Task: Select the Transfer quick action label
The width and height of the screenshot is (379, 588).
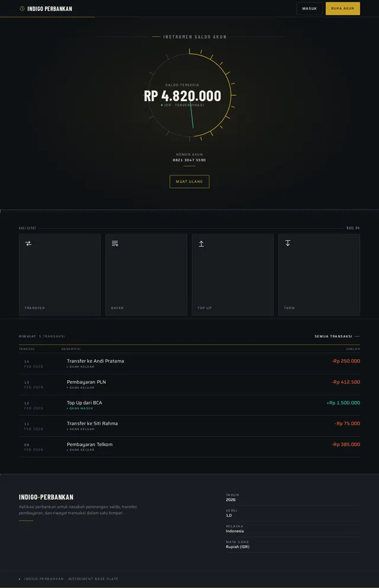Action: click(35, 308)
